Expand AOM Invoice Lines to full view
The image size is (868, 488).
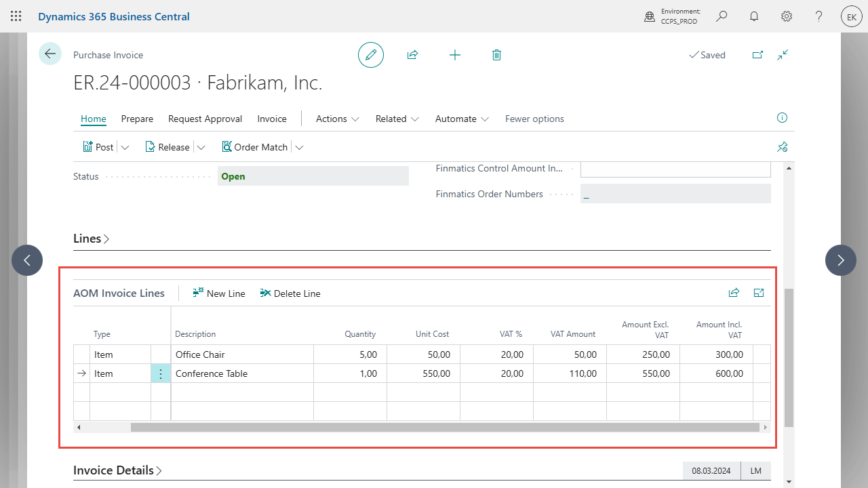click(759, 293)
